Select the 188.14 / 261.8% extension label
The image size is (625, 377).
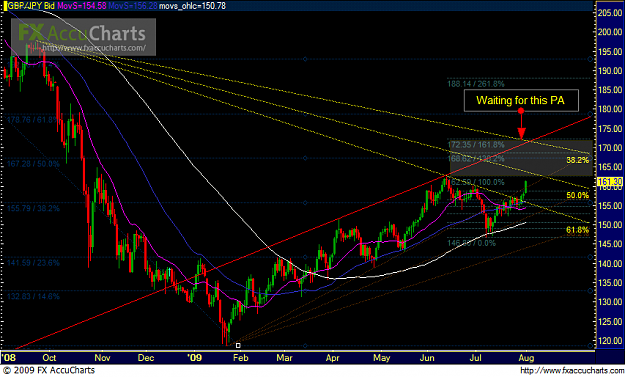click(476, 84)
